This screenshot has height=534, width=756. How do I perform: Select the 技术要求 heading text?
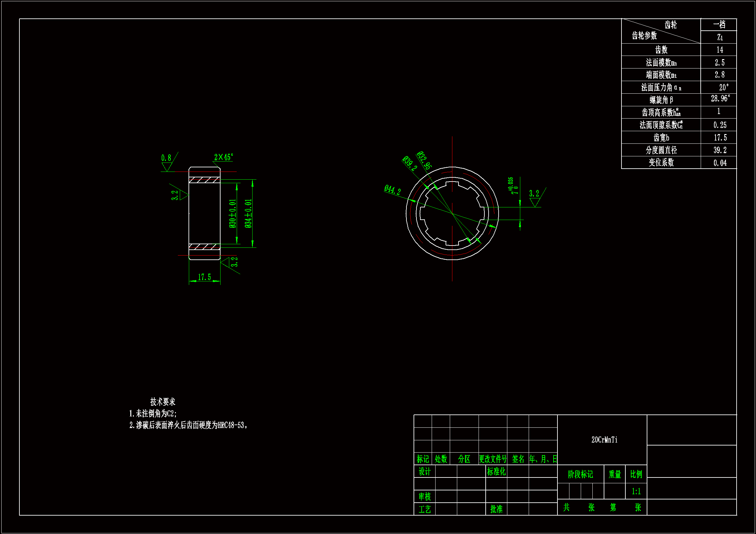(163, 402)
